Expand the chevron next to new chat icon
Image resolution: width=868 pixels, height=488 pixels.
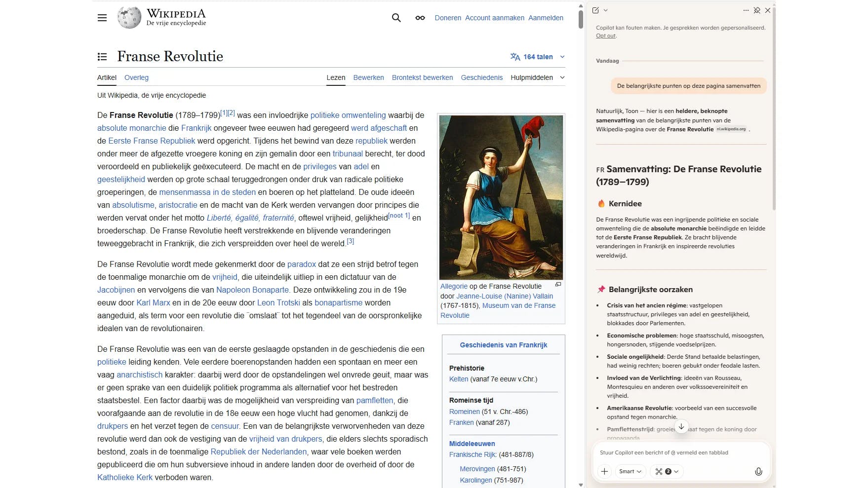click(606, 10)
